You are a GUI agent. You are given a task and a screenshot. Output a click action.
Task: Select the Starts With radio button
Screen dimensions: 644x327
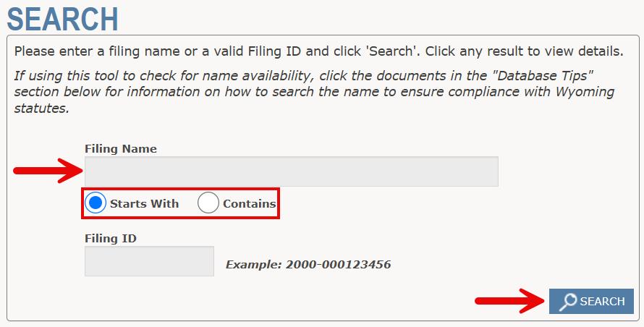tap(96, 203)
